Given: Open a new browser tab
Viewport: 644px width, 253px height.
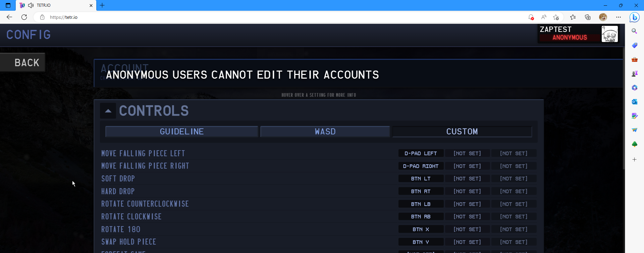Looking at the screenshot, I should click(102, 5).
